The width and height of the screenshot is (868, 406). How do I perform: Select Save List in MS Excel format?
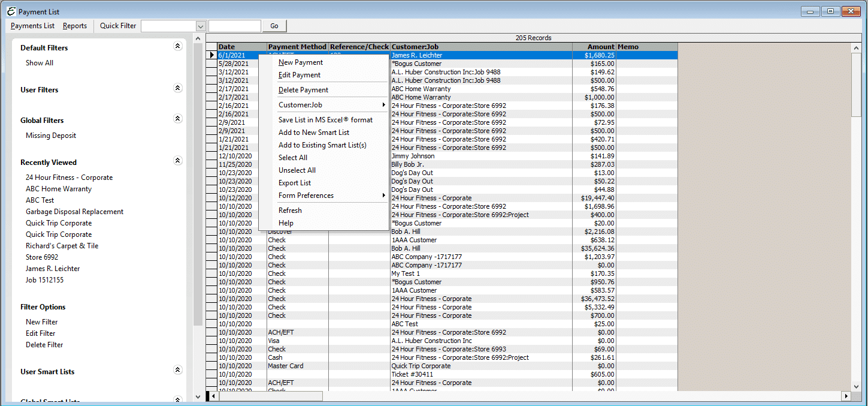[323, 120]
